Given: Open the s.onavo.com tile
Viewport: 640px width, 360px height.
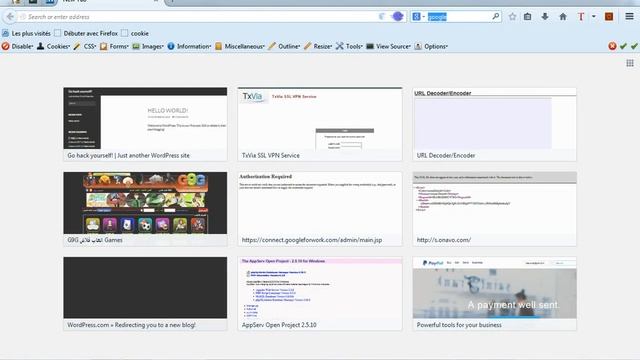Looking at the screenshot, I should (x=495, y=209).
